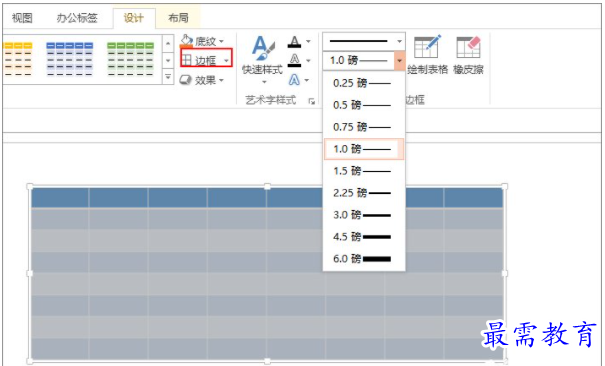Open the 艺术字样式 dialog launcher
605x366 pixels.
click(311, 101)
